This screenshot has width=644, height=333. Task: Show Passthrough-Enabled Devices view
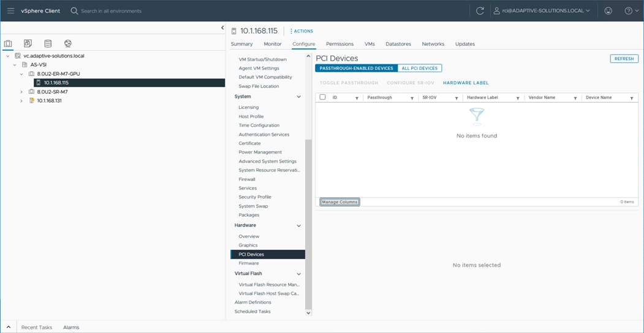[356, 68]
